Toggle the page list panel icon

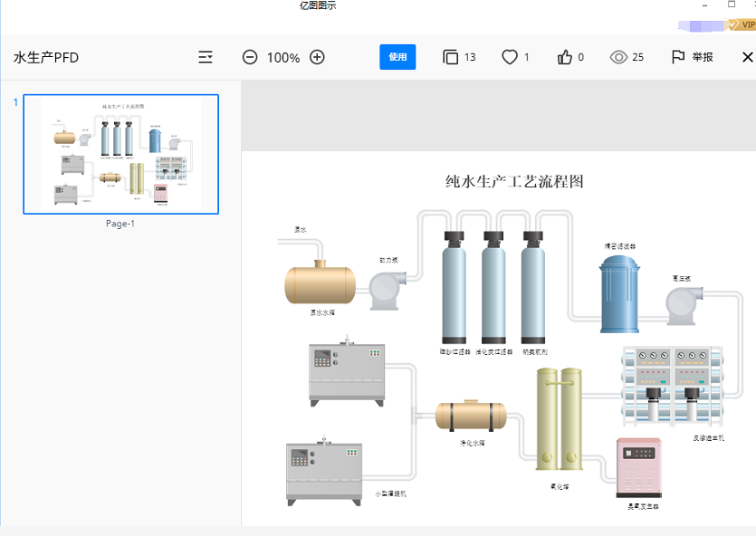(x=206, y=57)
